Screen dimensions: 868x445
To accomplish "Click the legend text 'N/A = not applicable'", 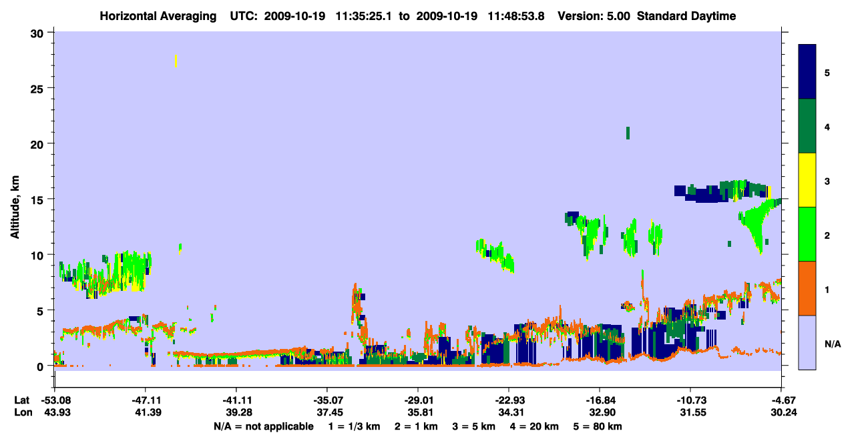I will pos(263,426).
